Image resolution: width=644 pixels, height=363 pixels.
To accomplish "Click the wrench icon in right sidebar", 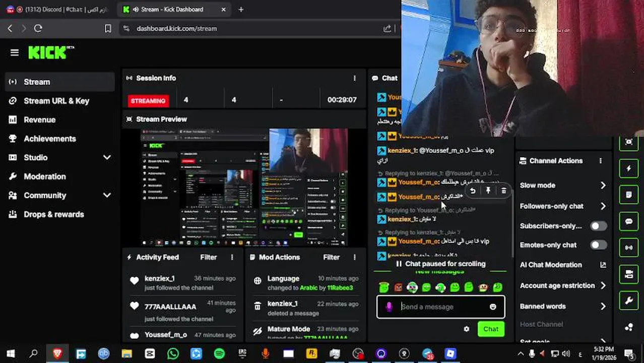I will pos(628,301).
